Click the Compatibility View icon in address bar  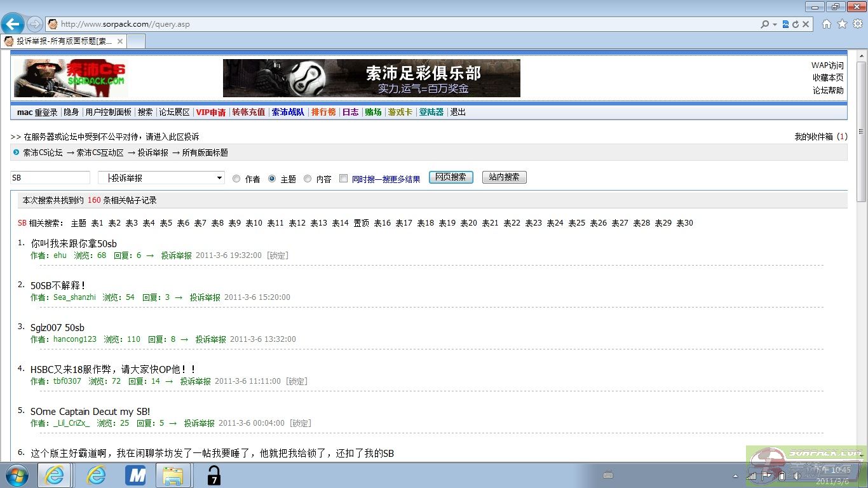tap(786, 24)
